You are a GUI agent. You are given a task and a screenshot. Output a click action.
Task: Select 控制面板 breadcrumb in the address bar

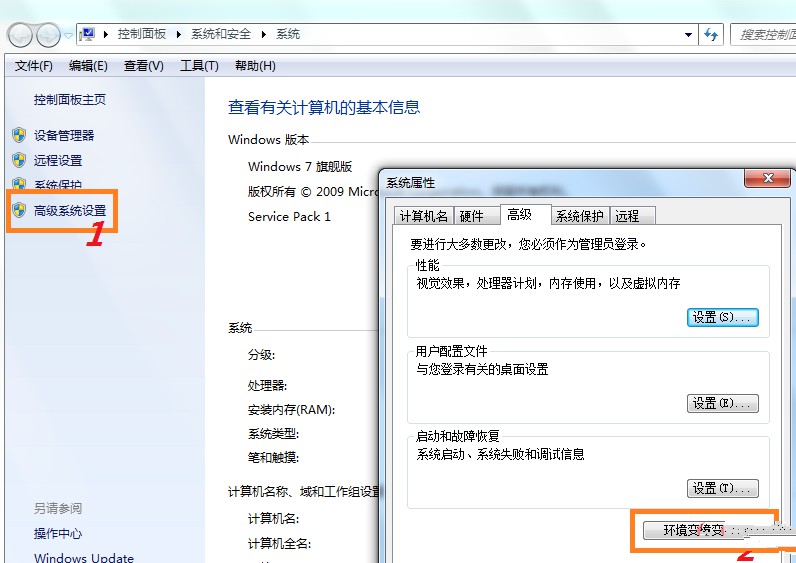click(x=142, y=34)
